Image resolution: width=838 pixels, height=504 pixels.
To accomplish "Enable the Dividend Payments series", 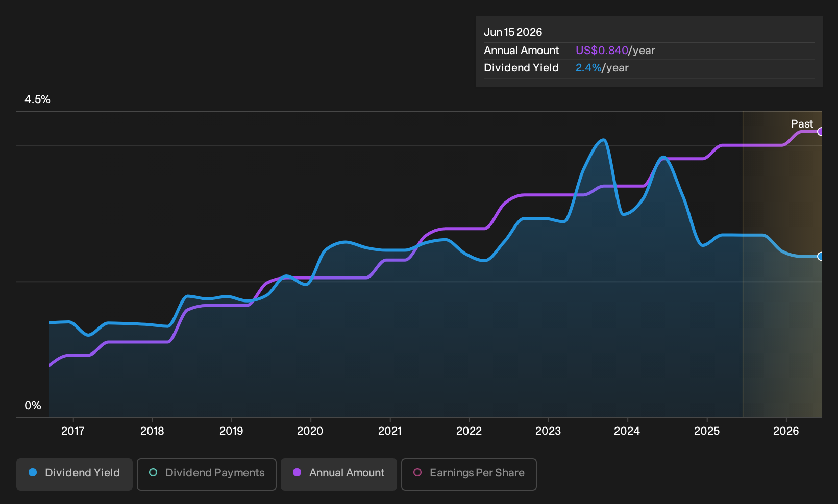I will point(207,474).
